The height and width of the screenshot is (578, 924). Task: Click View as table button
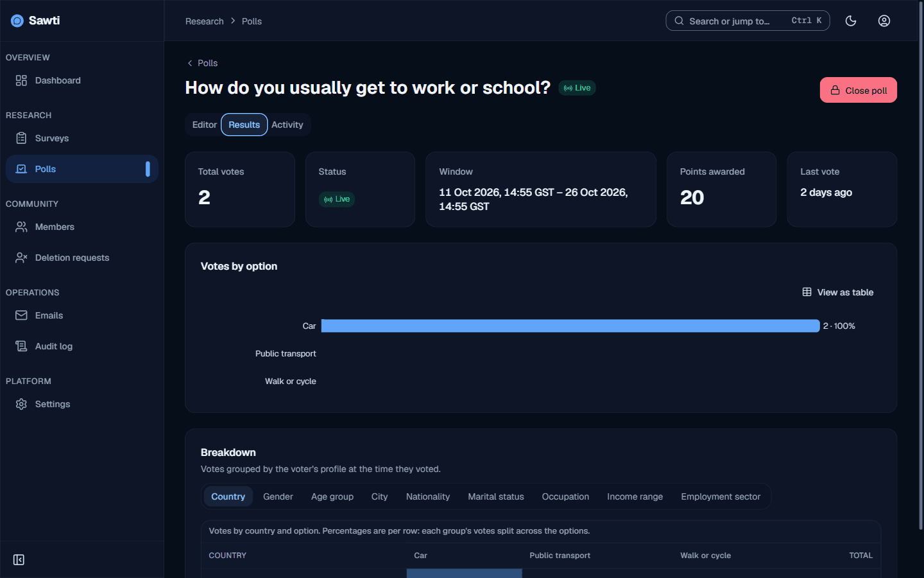838,292
